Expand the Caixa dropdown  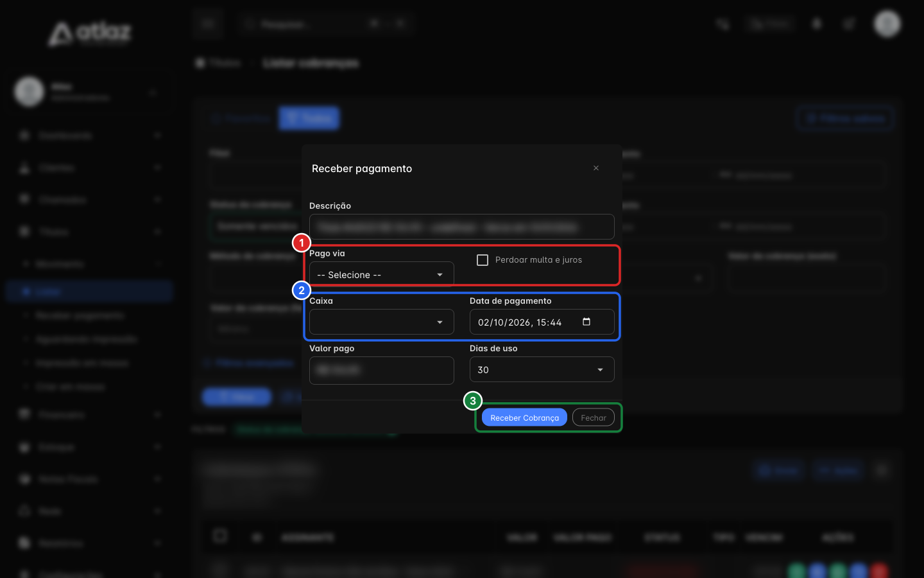click(x=382, y=322)
